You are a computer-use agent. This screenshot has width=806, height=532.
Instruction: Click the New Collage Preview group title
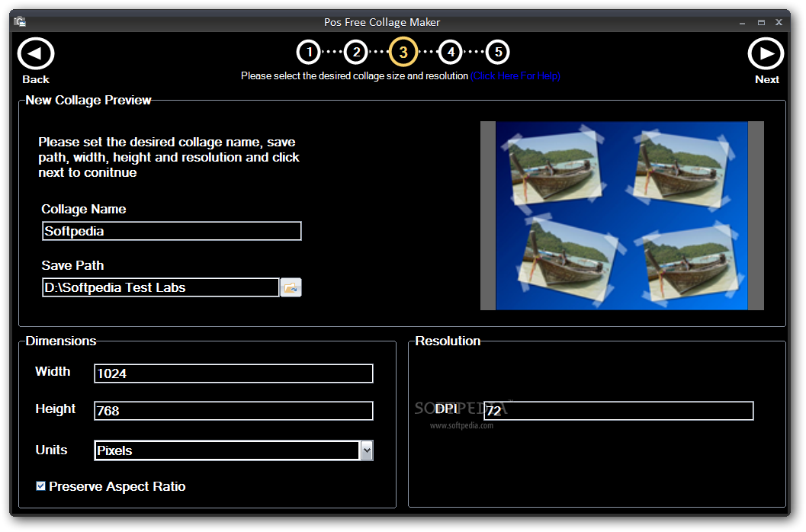point(88,101)
